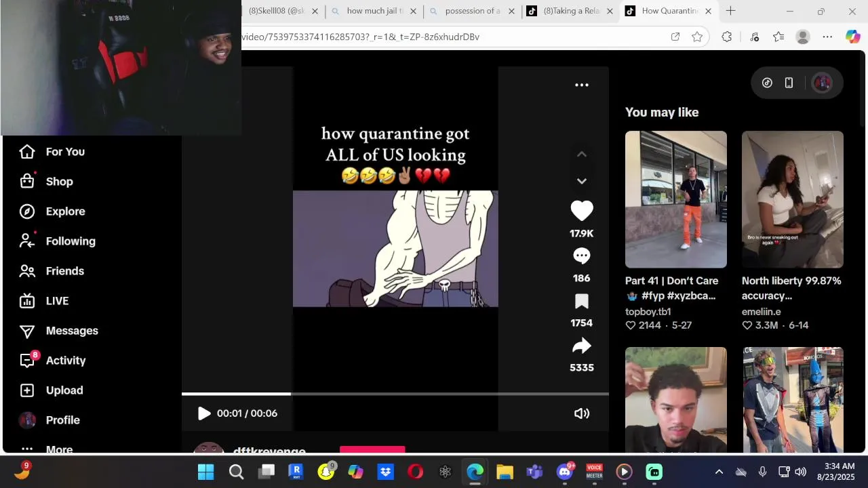Go to the next video
Image resolution: width=868 pixels, height=488 pixels.
click(x=582, y=181)
